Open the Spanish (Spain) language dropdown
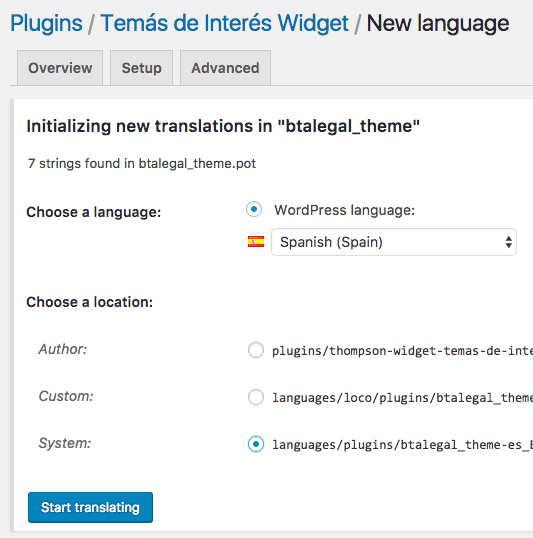Screen dimensions: 533x538 pos(394,242)
